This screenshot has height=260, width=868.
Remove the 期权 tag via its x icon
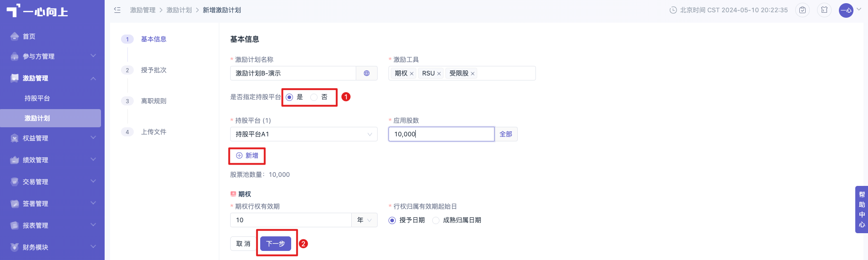[412, 74]
